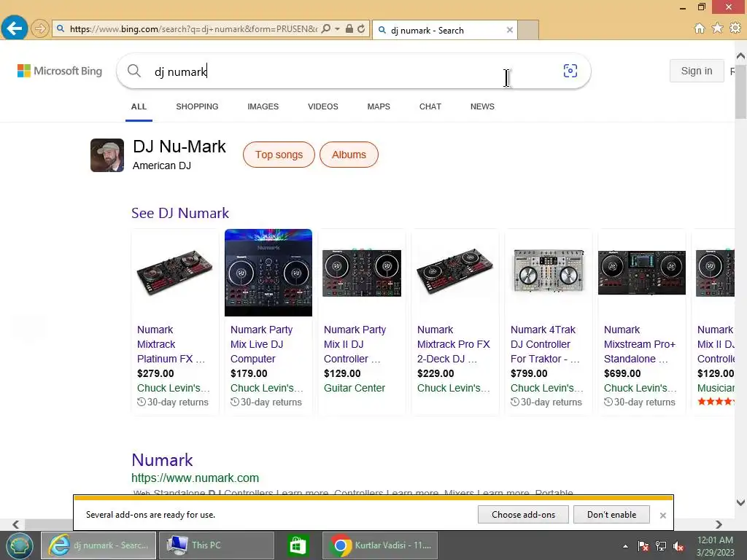
Task: Switch to the CHAT tab
Action: (x=430, y=106)
